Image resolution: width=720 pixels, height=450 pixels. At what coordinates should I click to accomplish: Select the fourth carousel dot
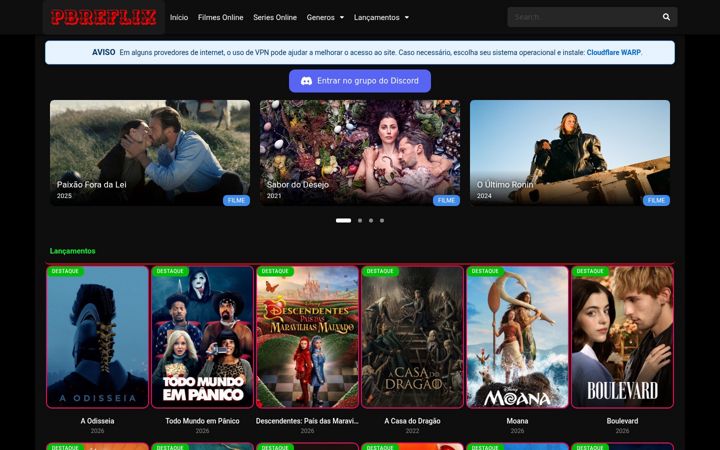pyautogui.click(x=382, y=220)
